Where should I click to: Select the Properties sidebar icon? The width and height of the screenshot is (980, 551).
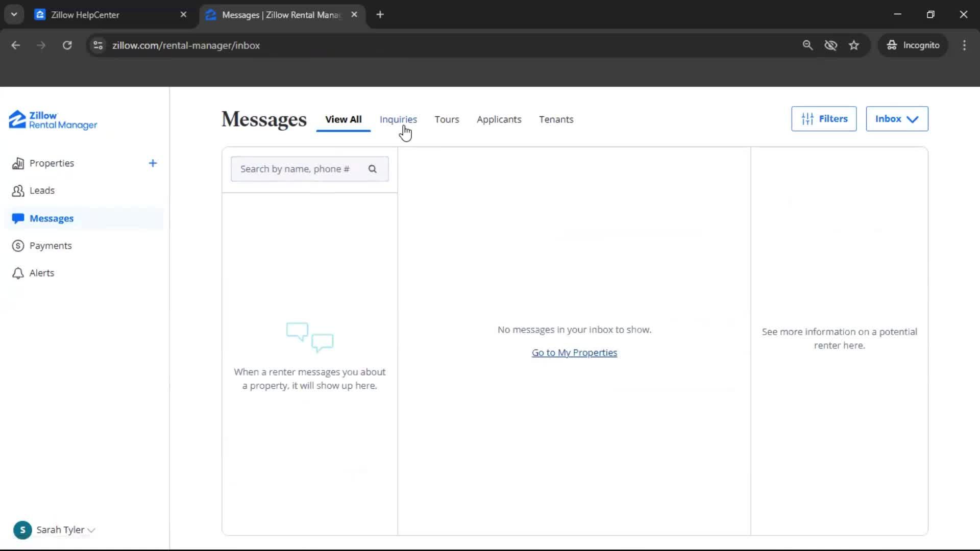pyautogui.click(x=18, y=163)
